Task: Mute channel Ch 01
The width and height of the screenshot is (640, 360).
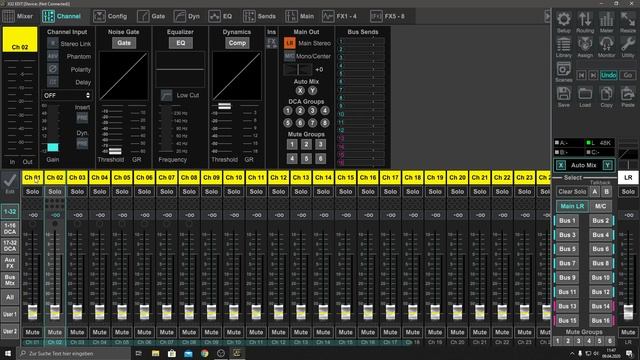Action: pos(33,332)
